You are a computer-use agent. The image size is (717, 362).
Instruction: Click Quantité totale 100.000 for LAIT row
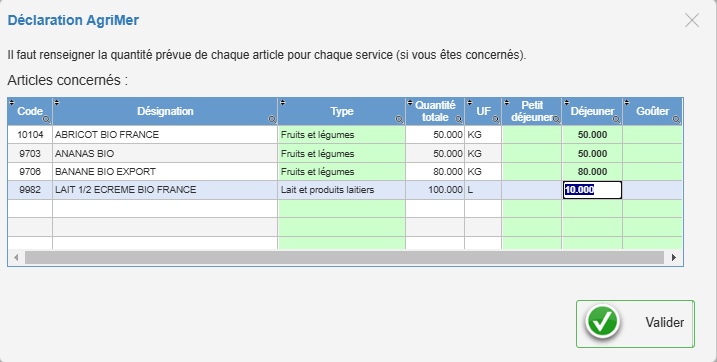435,190
